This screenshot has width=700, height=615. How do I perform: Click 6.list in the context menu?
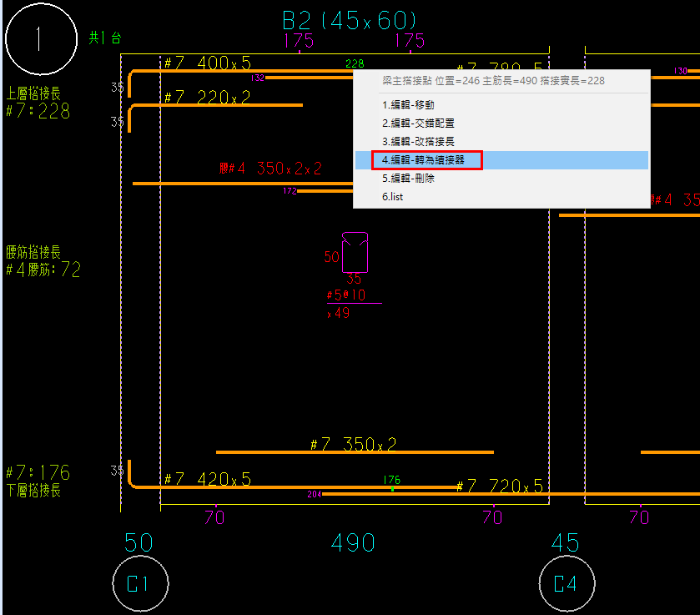(393, 197)
